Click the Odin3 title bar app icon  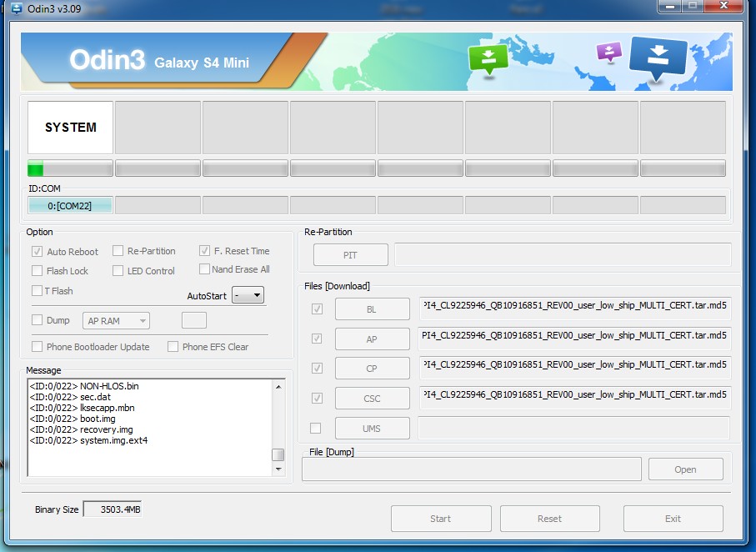17,8
